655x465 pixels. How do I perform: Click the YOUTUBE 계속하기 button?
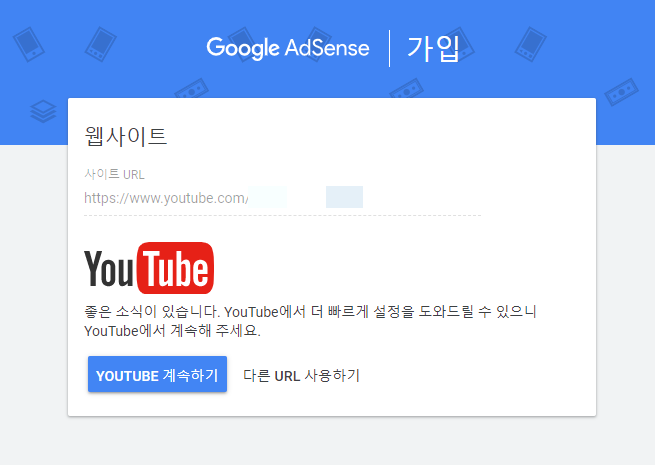coord(157,374)
